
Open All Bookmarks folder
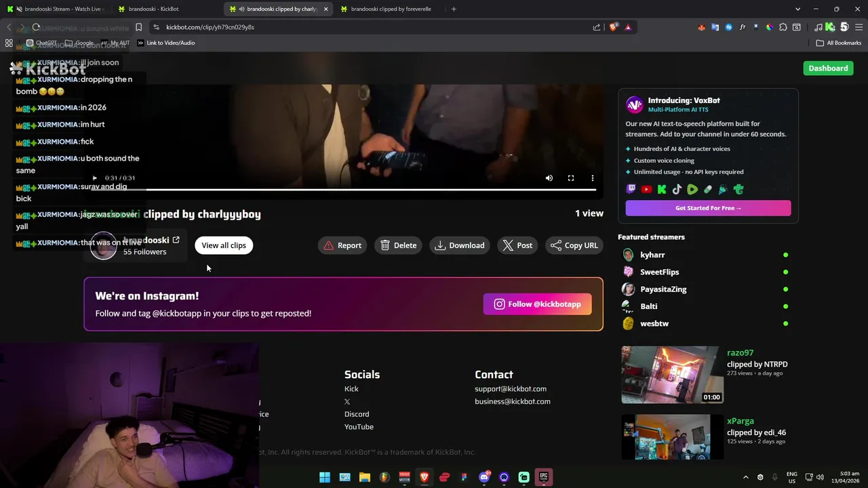click(839, 43)
